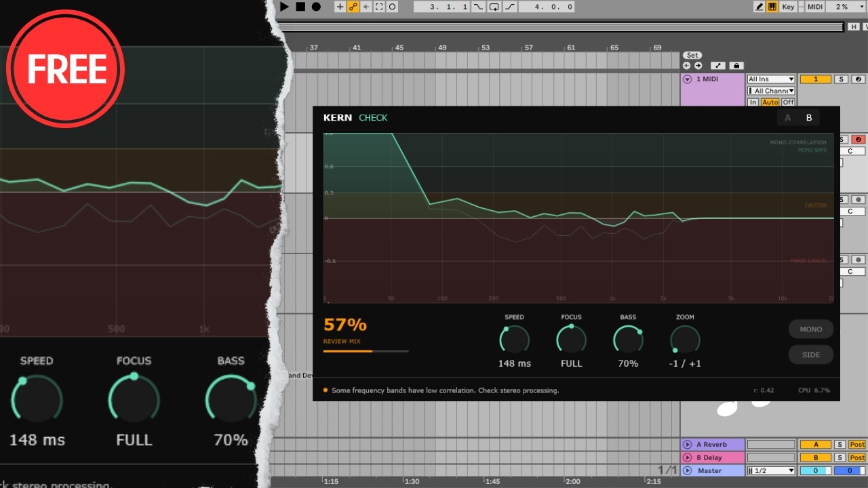Jump to Next Locator arrow
Viewport: 868px width, 488px height.
(x=698, y=66)
